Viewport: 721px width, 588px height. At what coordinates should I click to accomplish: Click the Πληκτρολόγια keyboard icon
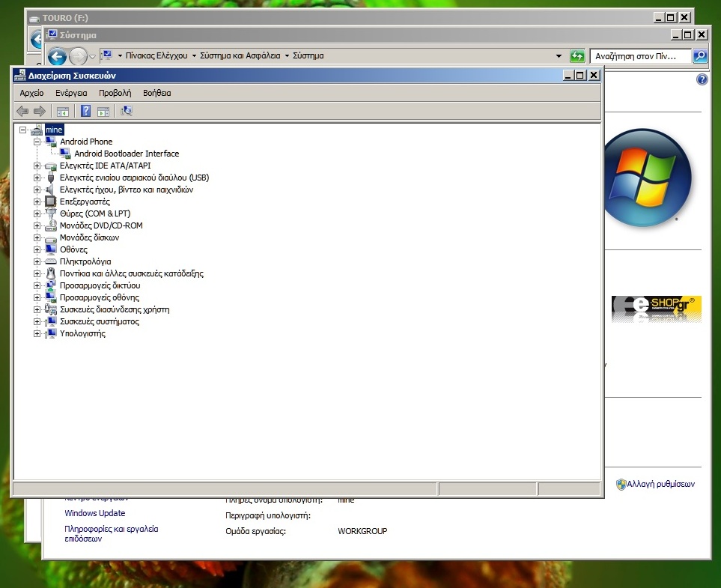click(x=51, y=261)
